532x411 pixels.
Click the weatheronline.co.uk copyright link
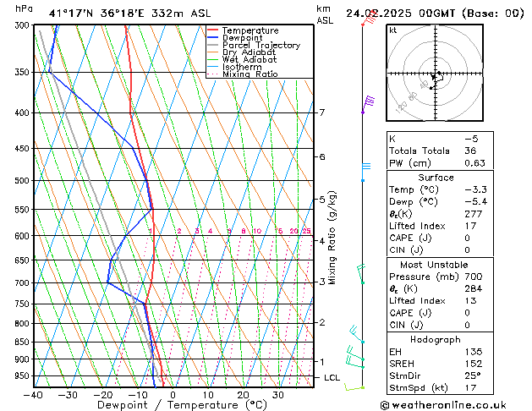coord(443,405)
